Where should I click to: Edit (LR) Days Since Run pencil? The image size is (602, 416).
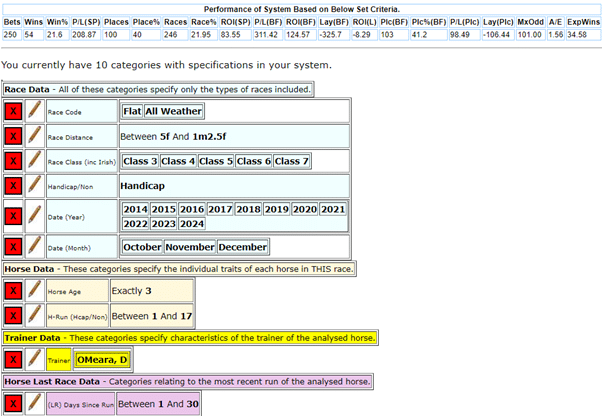point(35,404)
